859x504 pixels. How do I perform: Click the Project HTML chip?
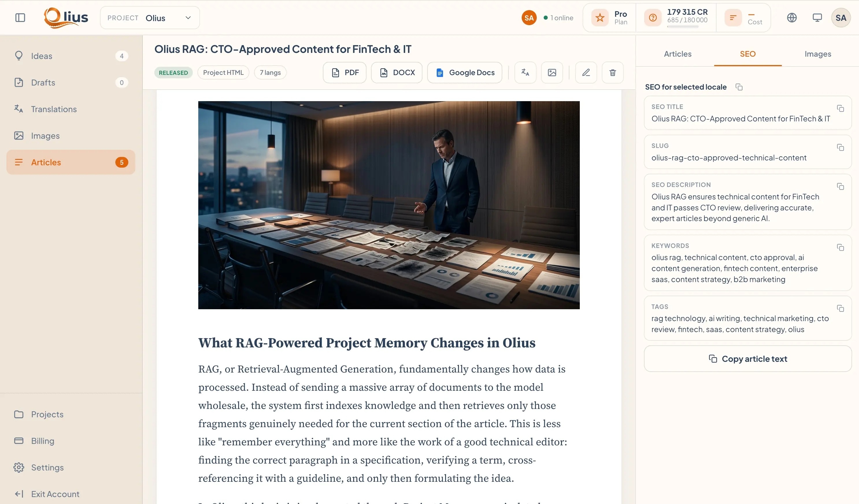click(223, 73)
